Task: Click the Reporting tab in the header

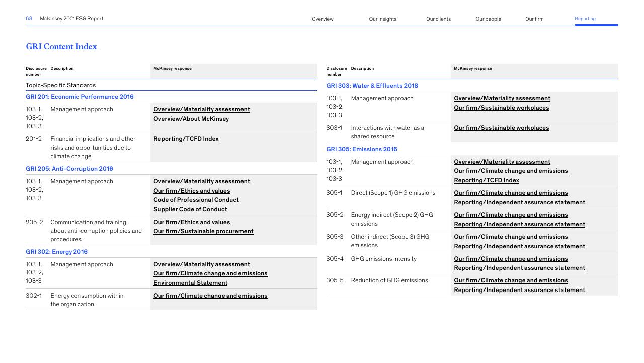Action: (x=585, y=19)
